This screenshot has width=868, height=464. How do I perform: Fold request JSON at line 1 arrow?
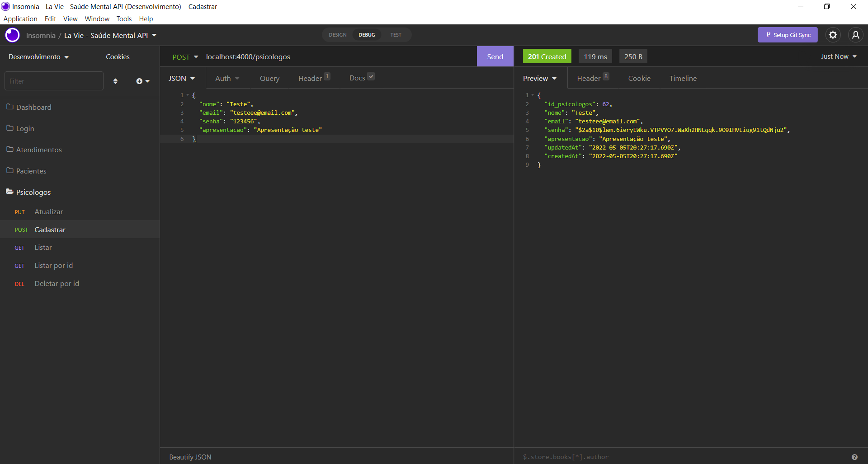(x=188, y=95)
